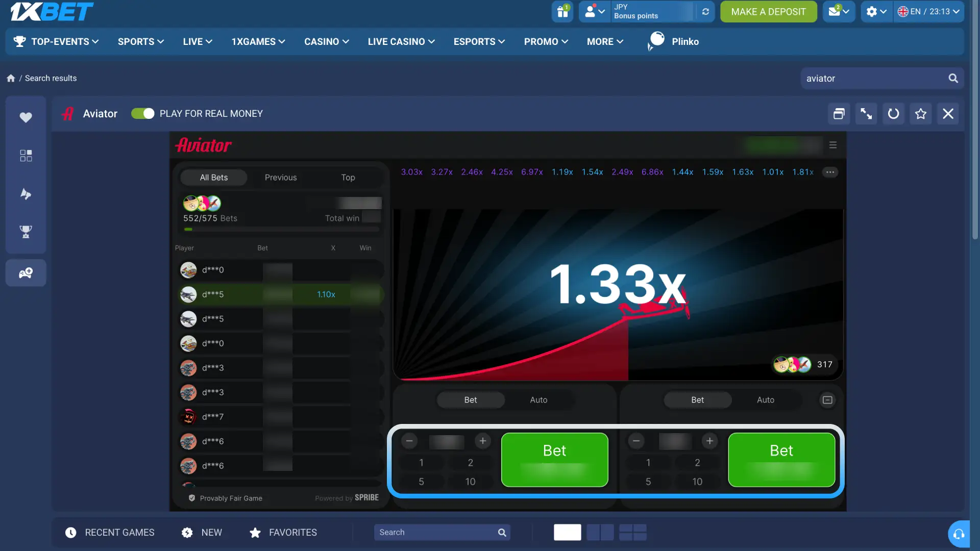The height and width of the screenshot is (551, 980).
Task: Open favorites heart in left sidebar
Action: pos(26,117)
